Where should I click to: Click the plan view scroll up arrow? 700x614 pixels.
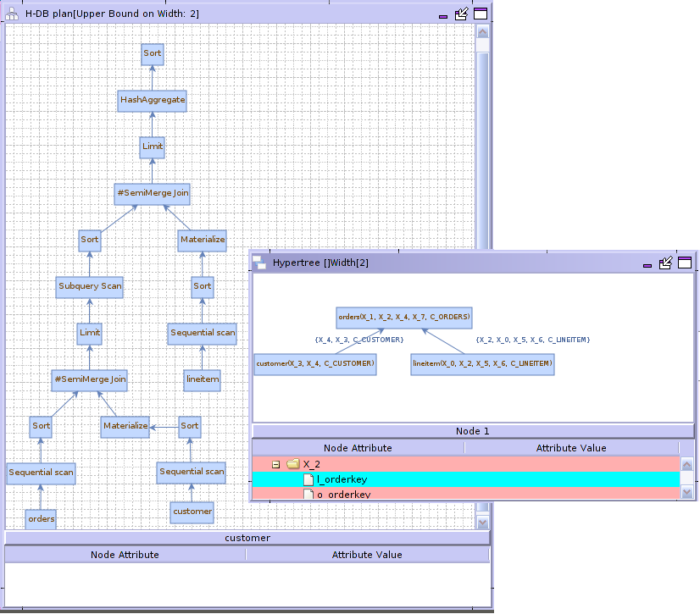point(482,31)
